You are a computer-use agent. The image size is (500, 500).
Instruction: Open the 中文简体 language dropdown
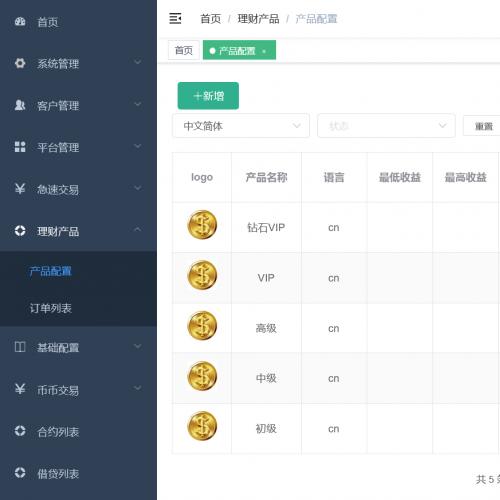point(241,126)
